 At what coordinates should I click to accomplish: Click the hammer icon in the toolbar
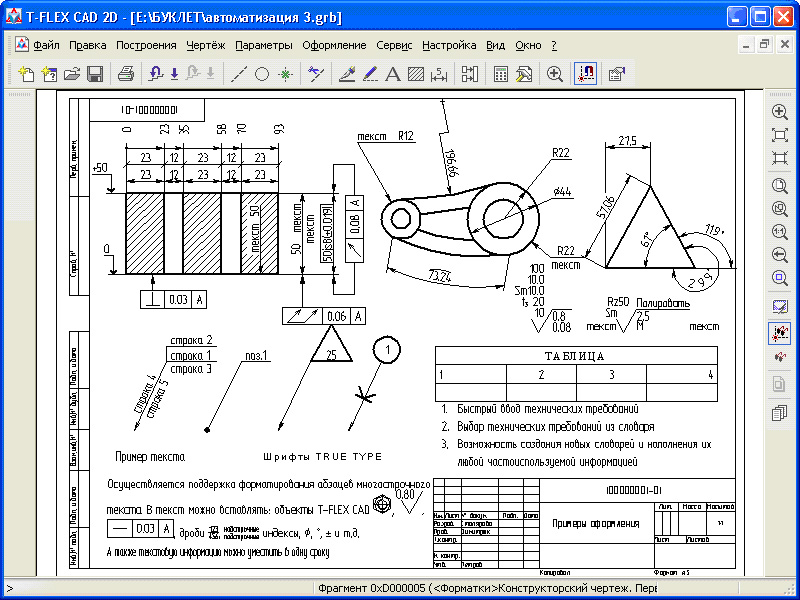click(523, 74)
